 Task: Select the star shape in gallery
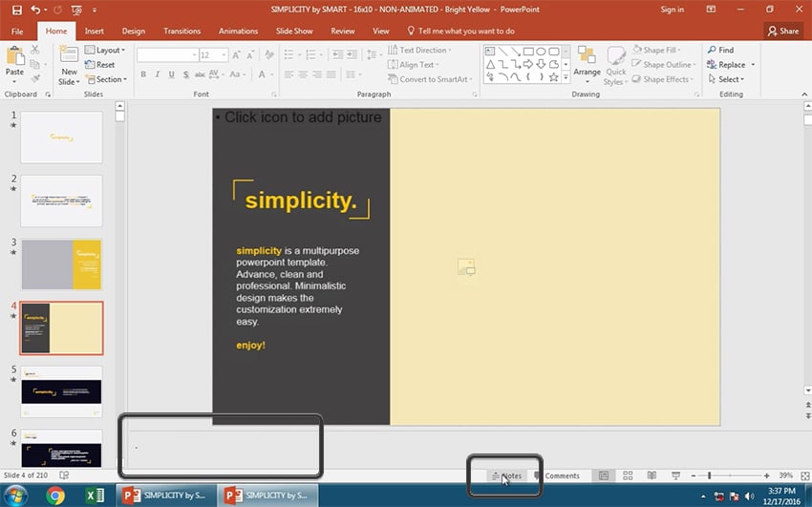click(x=553, y=77)
